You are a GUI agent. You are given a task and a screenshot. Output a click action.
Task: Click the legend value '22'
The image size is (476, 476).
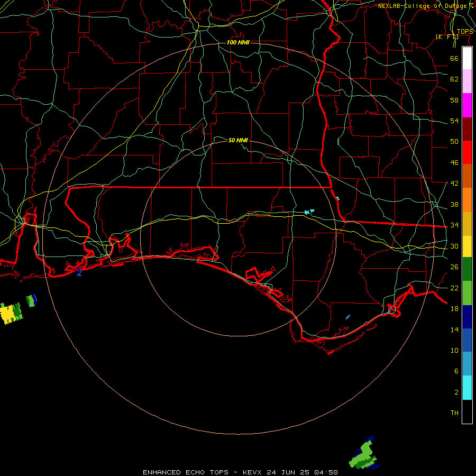point(454,288)
